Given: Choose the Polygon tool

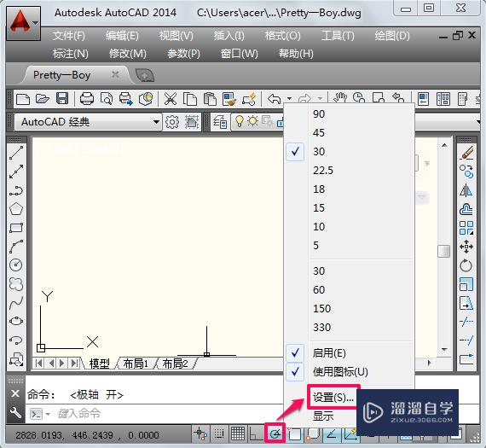Looking at the screenshot, I should pos(16,209).
